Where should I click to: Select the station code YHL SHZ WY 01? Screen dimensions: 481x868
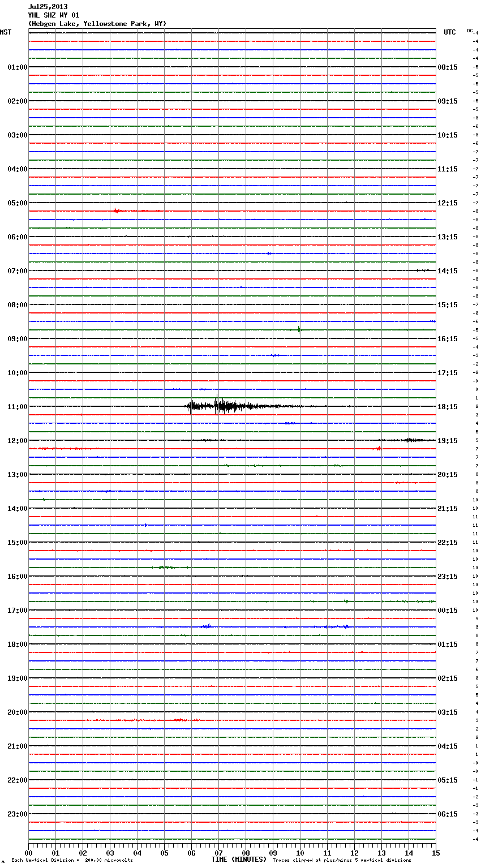pos(54,15)
